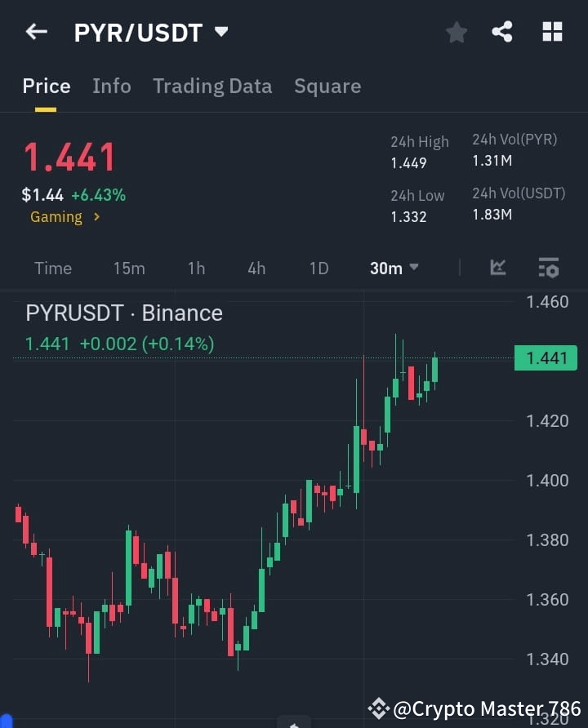
Task: Expand the PYR/USDT pair selector arrow
Action: (x=220, y=32)
